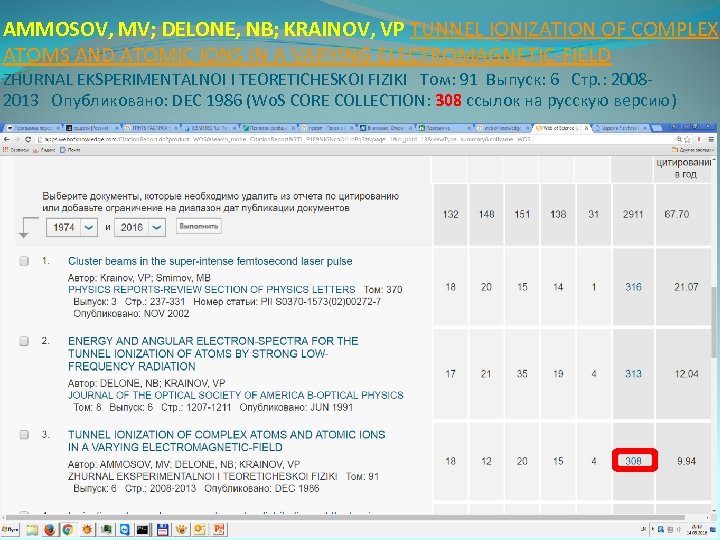720x540 pixels.
Task: Select the author line Krainov, VP; Smirnov, MB
Action: (139, 278)
